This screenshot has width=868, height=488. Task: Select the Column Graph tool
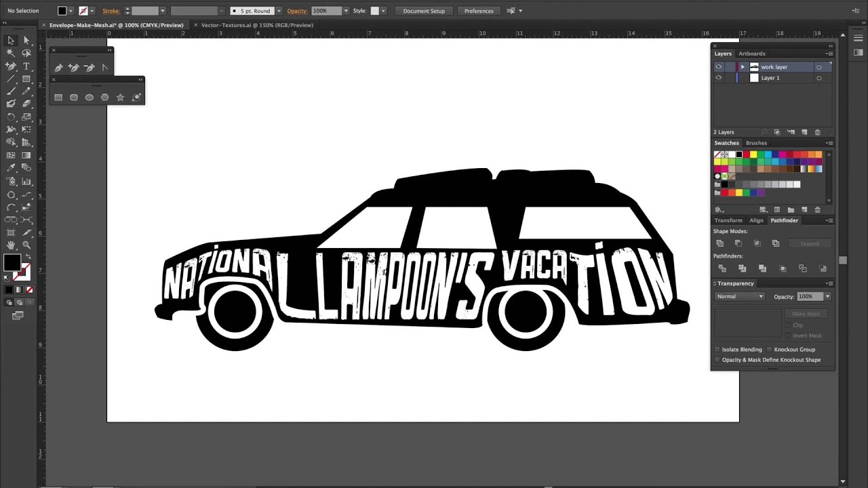click(26, 181)
